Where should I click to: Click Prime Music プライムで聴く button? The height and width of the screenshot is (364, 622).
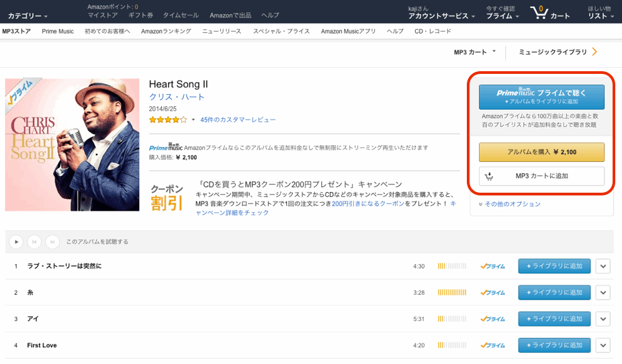[x=541, y=97]
